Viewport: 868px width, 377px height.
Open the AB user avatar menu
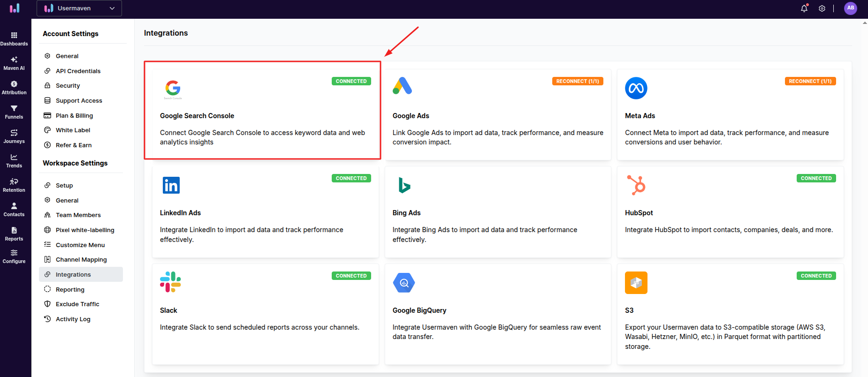click(850, 8)
